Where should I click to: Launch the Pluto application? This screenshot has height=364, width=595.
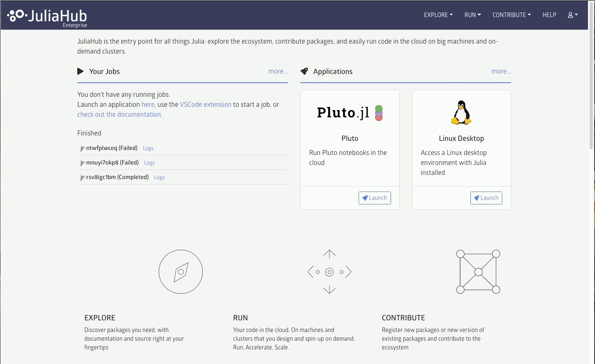click(374, 198)
